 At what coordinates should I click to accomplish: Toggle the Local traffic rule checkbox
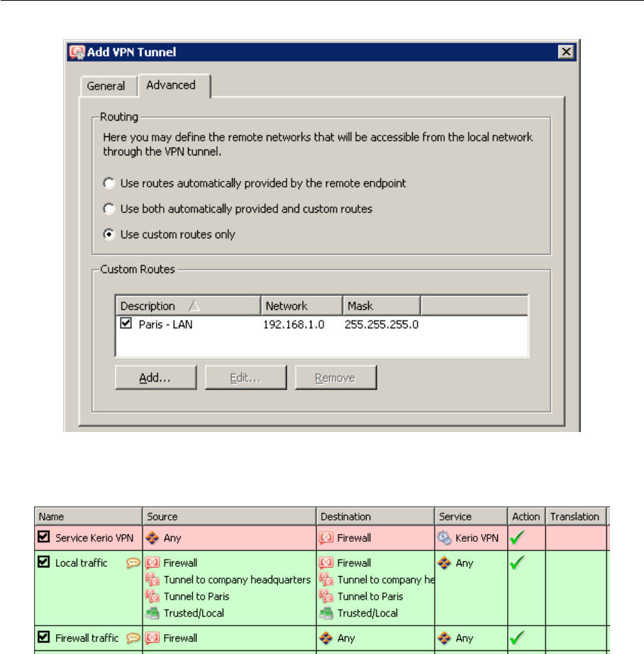pyautogui.click(x=44, y=562)
